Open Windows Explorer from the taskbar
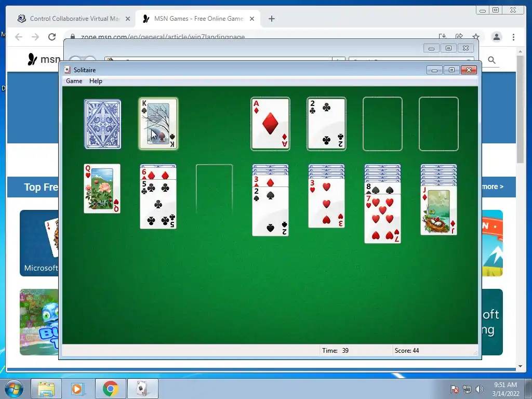Image resolution: width=532 pixels, height=399 pixels. [46, 389]
